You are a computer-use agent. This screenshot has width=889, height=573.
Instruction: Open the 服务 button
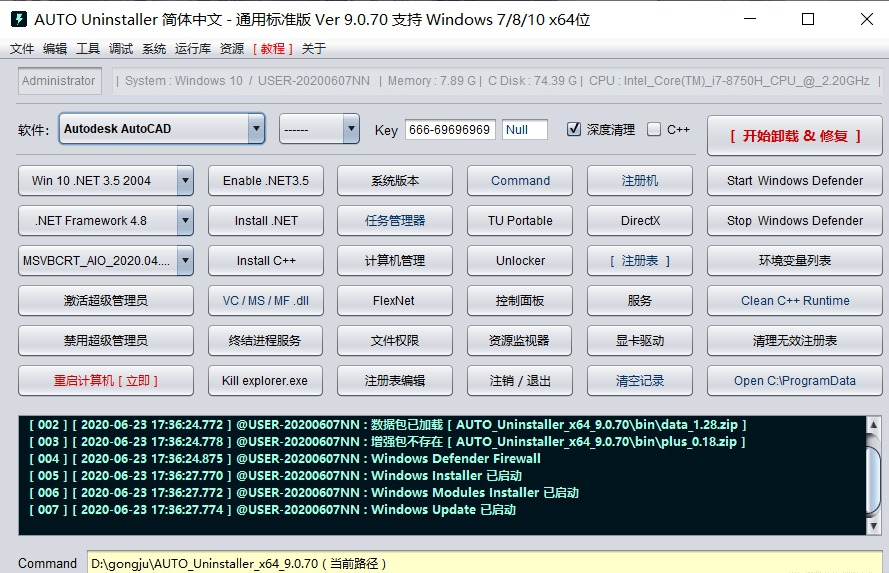[x=640, y=300]
